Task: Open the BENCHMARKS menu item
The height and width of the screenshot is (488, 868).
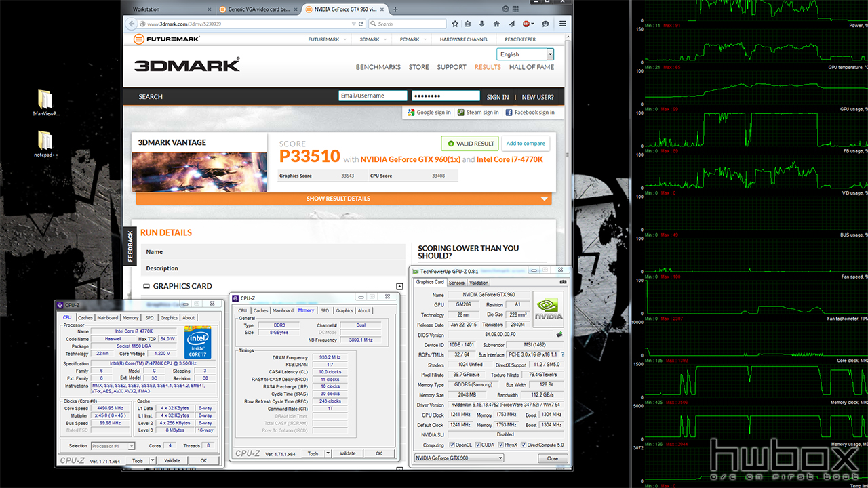Action: 378,67
